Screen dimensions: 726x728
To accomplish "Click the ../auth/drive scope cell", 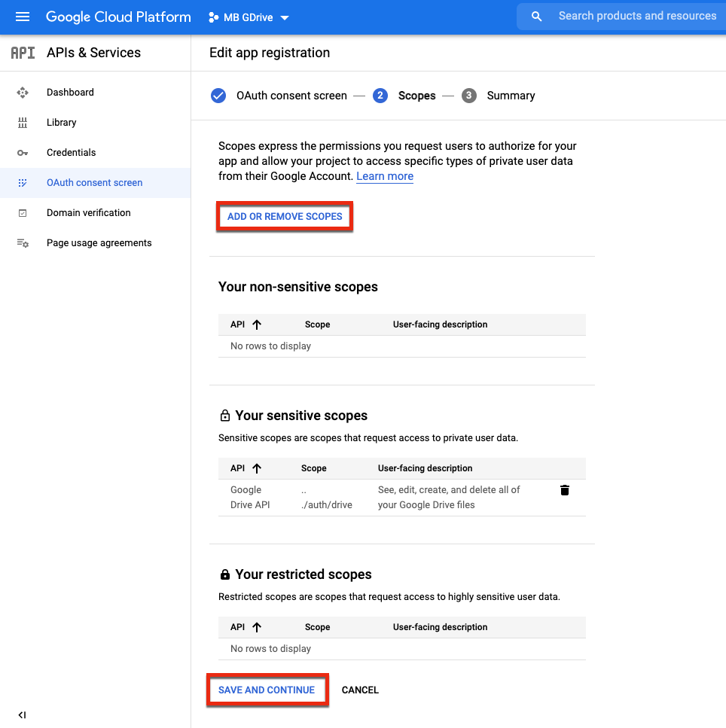I will 327,497.
